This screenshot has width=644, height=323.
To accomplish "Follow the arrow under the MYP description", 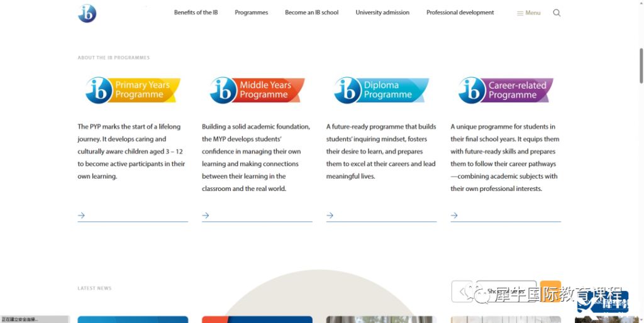I will tap(206, 216).
